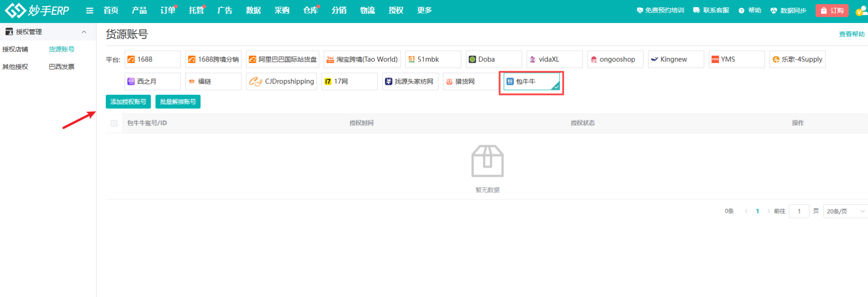The width and height of the screenshot is (868, 297).
Task: Go to 巴西发票 in sidebar
Action: pos(62,67)
